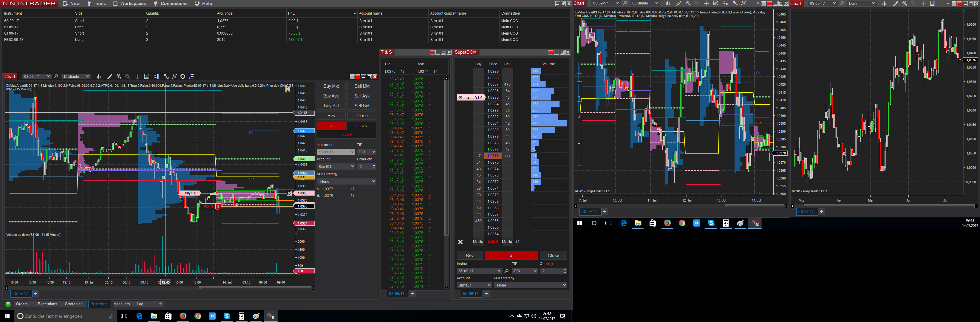Open the 15 Minute interval dropdown
Image resolution: width=980 pixels, height=322 pixels.
76,76
